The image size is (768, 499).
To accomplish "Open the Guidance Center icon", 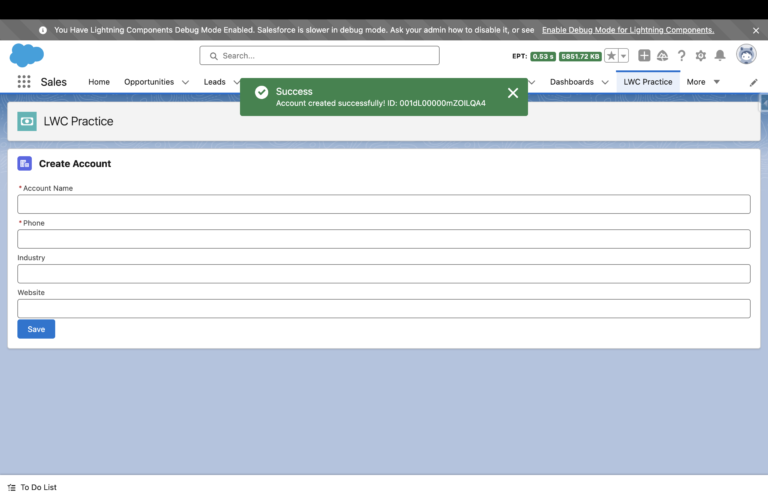I will tap(662, 56).
